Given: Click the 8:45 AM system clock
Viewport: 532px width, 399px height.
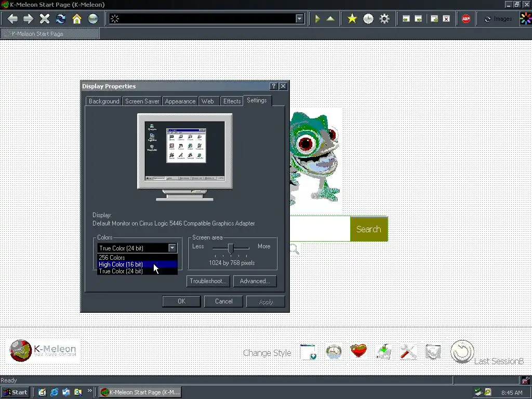Looking at the screenshot, I should click(x=512, y=393).
